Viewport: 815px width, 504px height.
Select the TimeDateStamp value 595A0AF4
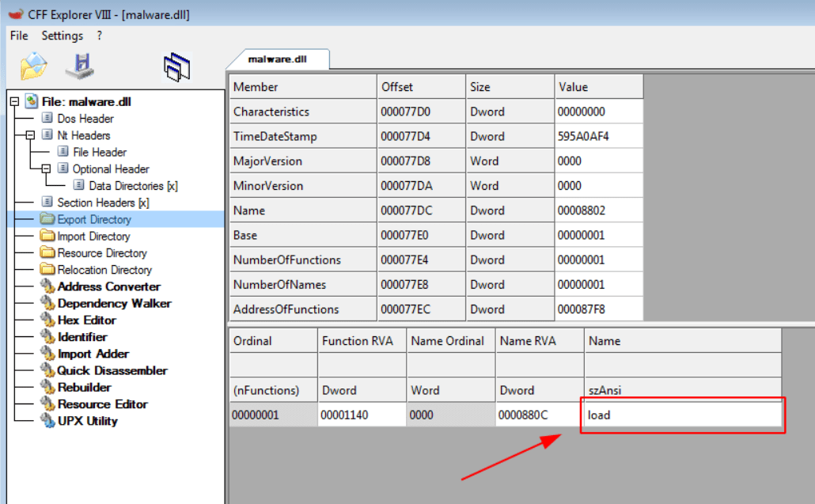[x=599, y=136]
